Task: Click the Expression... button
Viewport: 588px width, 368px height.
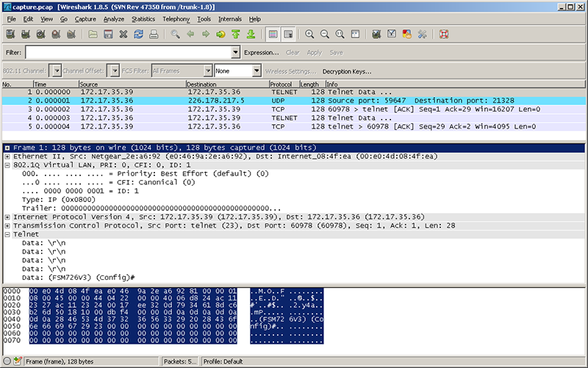Action: pos(262,52)
